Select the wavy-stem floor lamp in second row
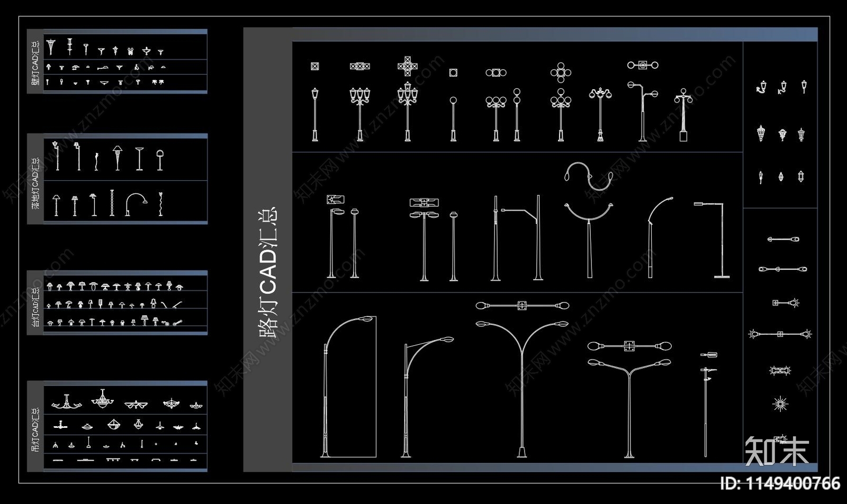The height and width of the screenshot is (504, 847). pyautogui.click(x=160, y=204)
